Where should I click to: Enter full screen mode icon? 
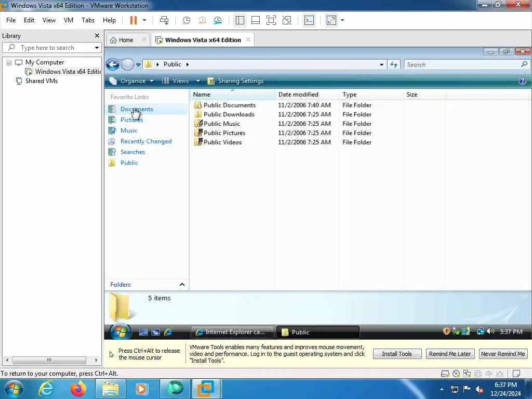(x=271, y=20)
